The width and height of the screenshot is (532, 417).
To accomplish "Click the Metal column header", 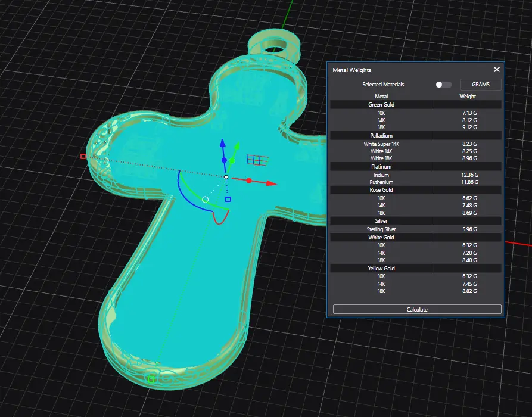I will pos(381,96).
